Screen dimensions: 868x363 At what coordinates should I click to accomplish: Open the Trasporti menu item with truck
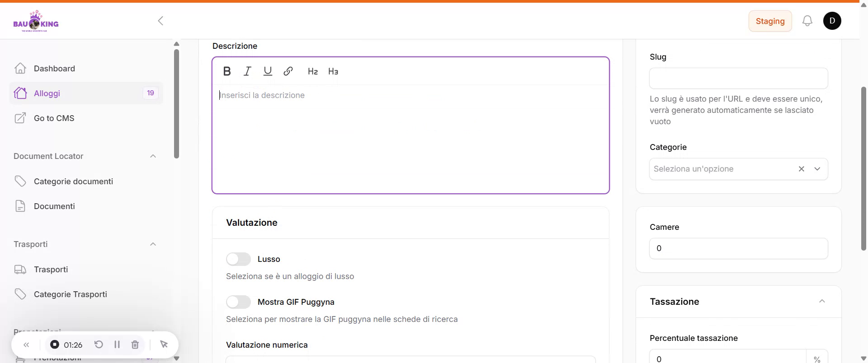[86, 269]
